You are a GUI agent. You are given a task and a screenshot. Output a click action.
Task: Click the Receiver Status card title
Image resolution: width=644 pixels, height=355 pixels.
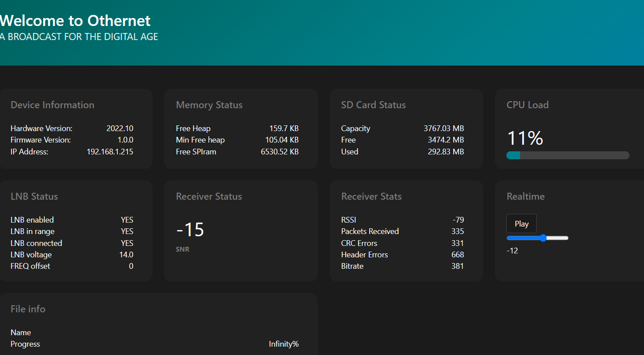pyautogui.click(x=209, y=196)
